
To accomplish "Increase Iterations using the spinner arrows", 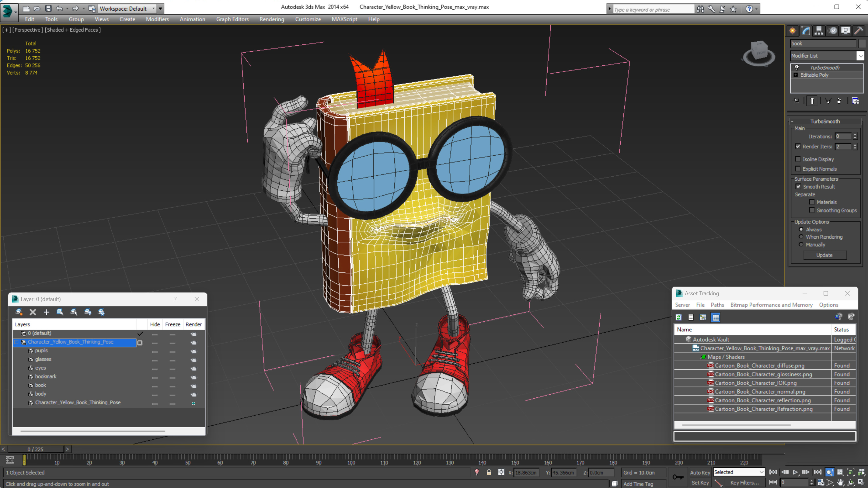I will tap(855, 136).
